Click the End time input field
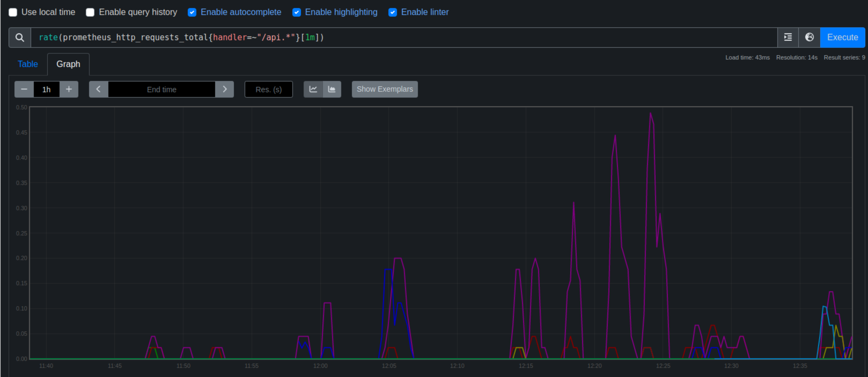868x377 pixels. (162, 89)
